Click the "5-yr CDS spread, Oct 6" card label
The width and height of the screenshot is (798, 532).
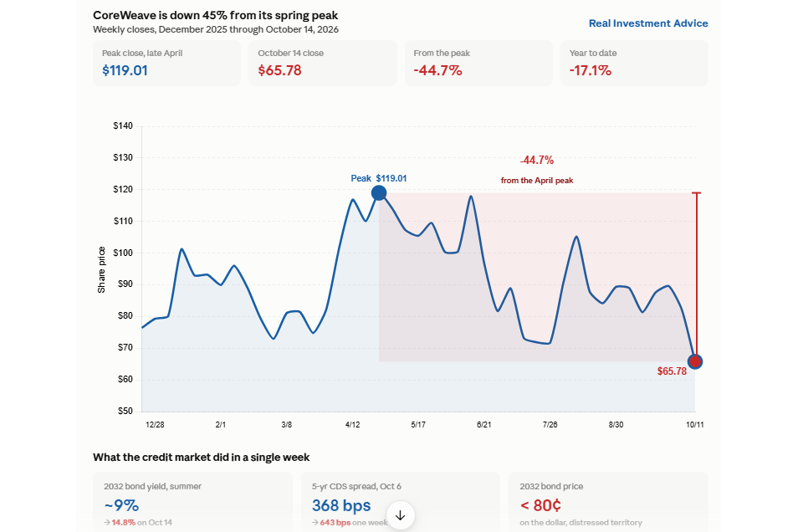click(x=356, y=486)
